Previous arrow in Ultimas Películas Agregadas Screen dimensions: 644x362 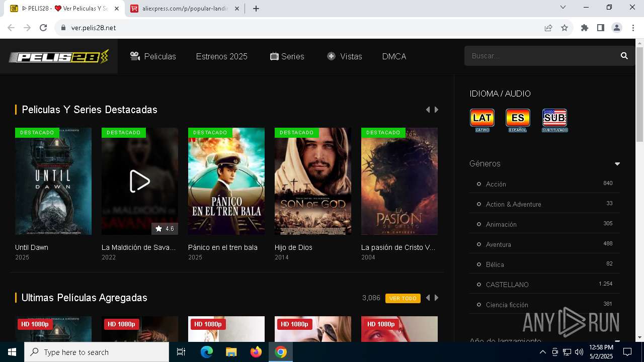(x=428, y=298)
